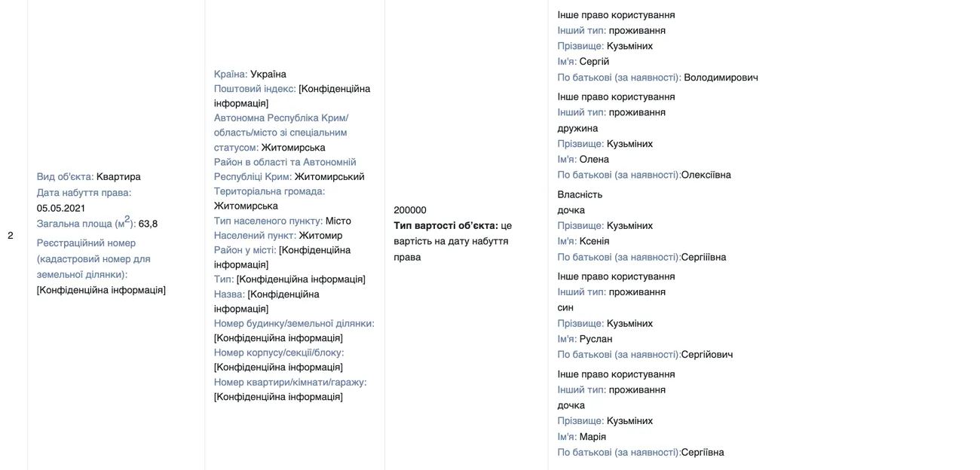Click the first name Сергій

click(x=594, y=62)
